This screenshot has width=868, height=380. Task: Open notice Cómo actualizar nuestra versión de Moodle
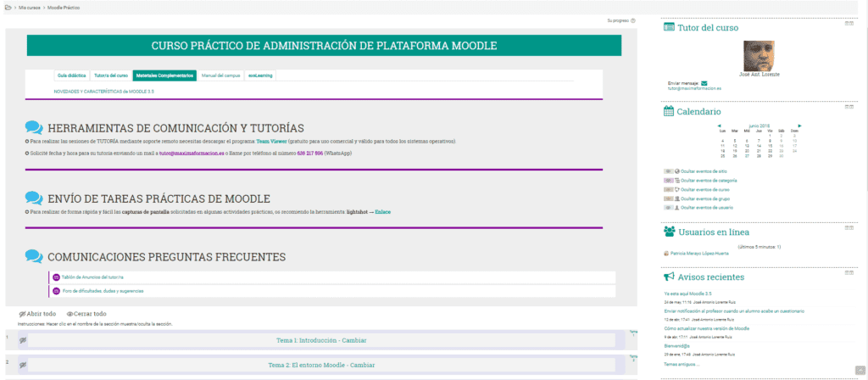click(x=707, y=328)
